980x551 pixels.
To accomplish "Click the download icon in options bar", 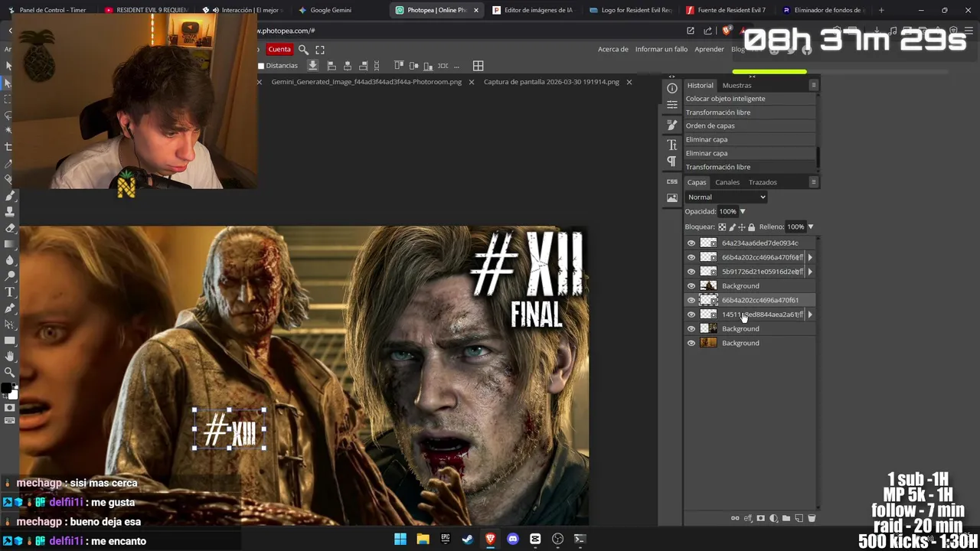I will tap(312, 66).
